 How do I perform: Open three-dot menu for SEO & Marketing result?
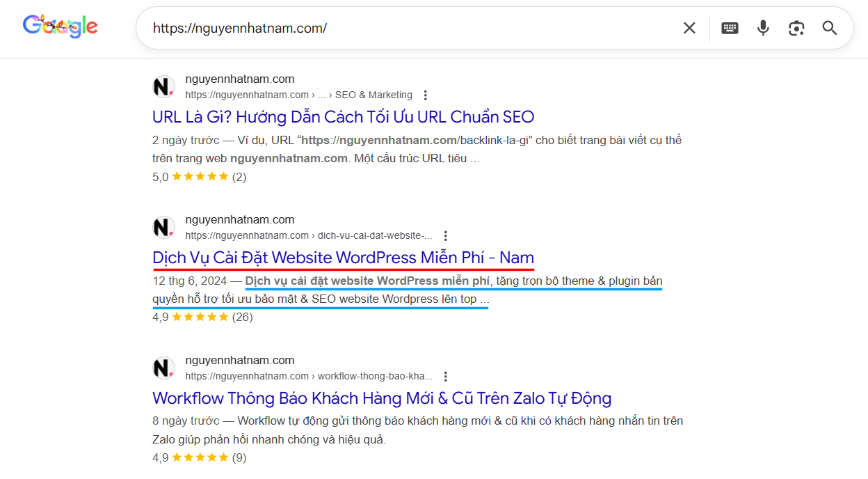tap(426, 95)
